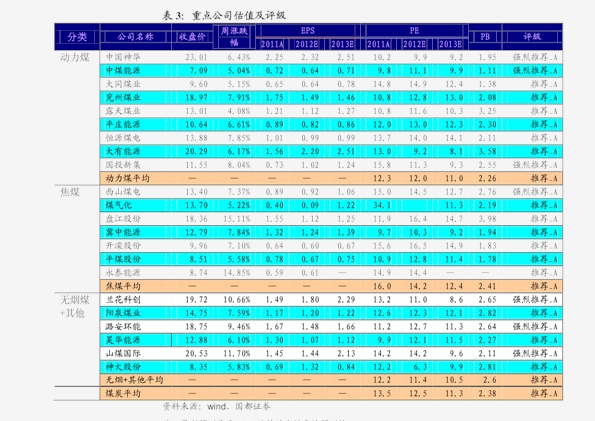Select 煤炭平均 PB value 2.38
This screenshot has height=421, width=595.
pos(487,394)
